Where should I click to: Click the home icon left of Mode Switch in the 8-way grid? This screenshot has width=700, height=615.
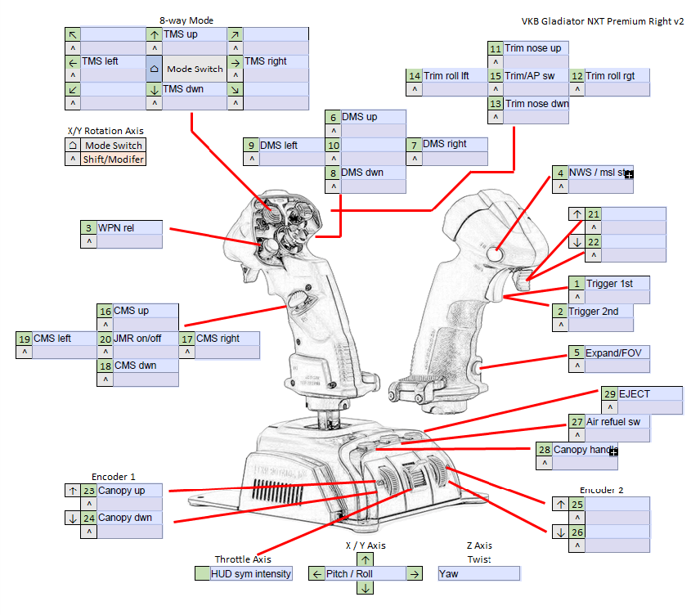click(x=154, y=70)
